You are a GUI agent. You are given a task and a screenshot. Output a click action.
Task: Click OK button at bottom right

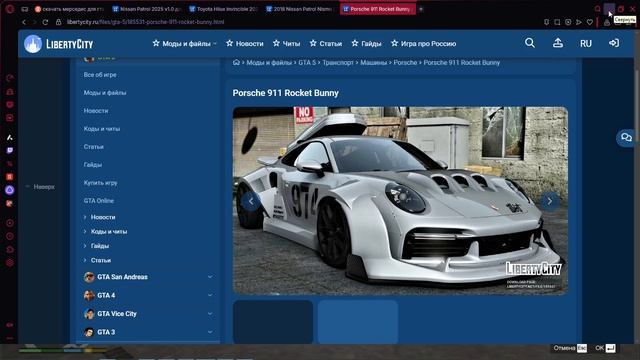click(x=605, y=348)
